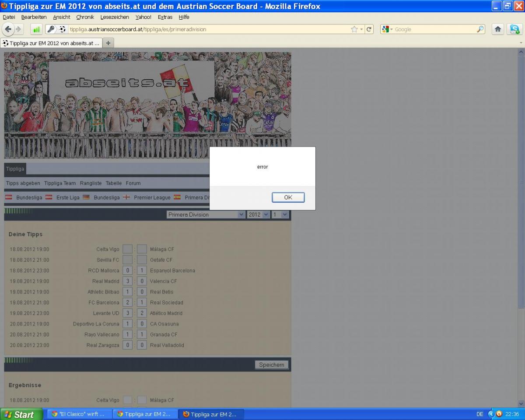Click the Google search engine icon

(x=385, y=29)
